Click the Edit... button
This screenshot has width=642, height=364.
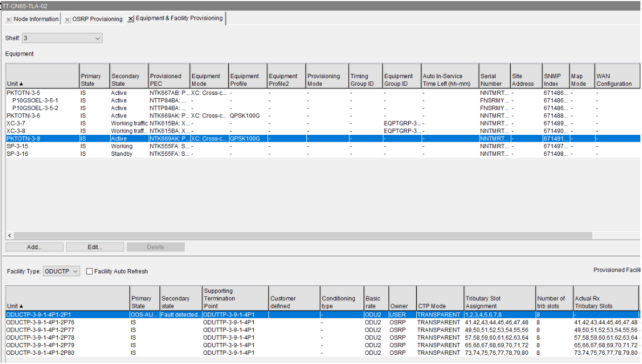point(95,247)
